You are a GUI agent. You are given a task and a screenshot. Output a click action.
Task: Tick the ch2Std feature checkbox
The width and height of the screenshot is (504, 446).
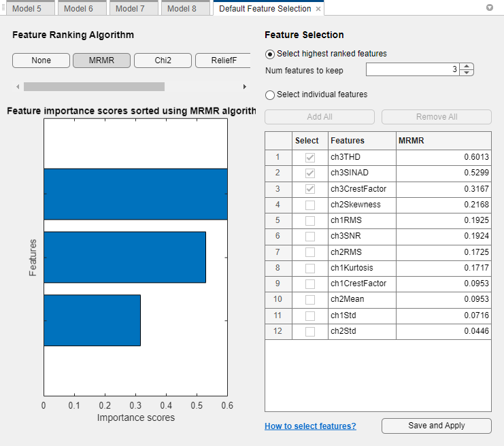coord(310,332)
